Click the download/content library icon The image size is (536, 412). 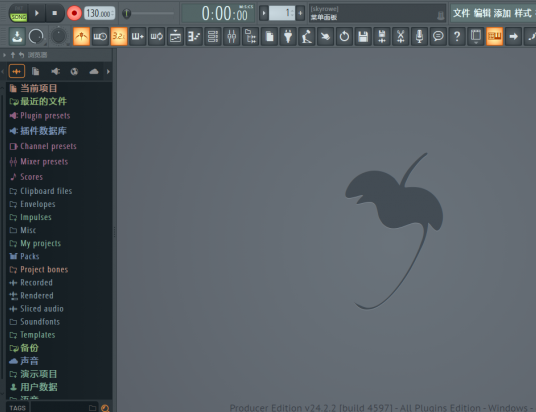[17, 36]
